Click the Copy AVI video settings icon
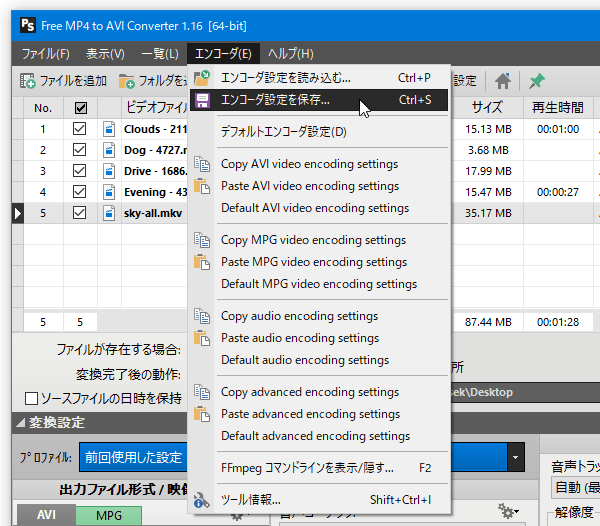600x526 pixels. pos(202,164)
